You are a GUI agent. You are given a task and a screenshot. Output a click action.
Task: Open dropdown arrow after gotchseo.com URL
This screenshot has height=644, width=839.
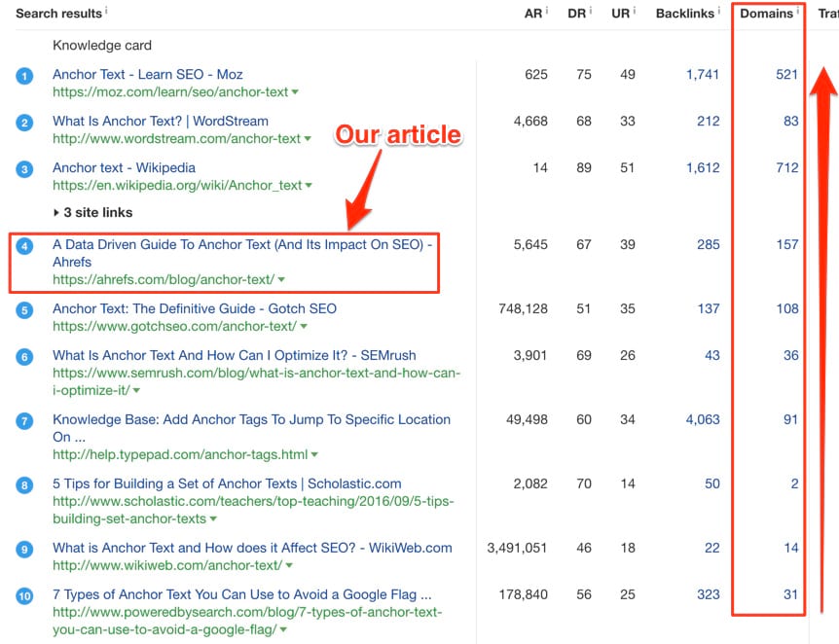[x=303, y=327]
